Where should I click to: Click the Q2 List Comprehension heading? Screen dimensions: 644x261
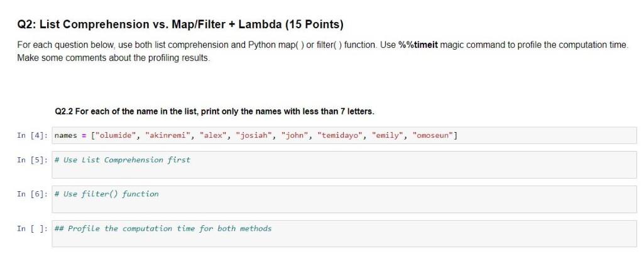(x=180, y=25)
